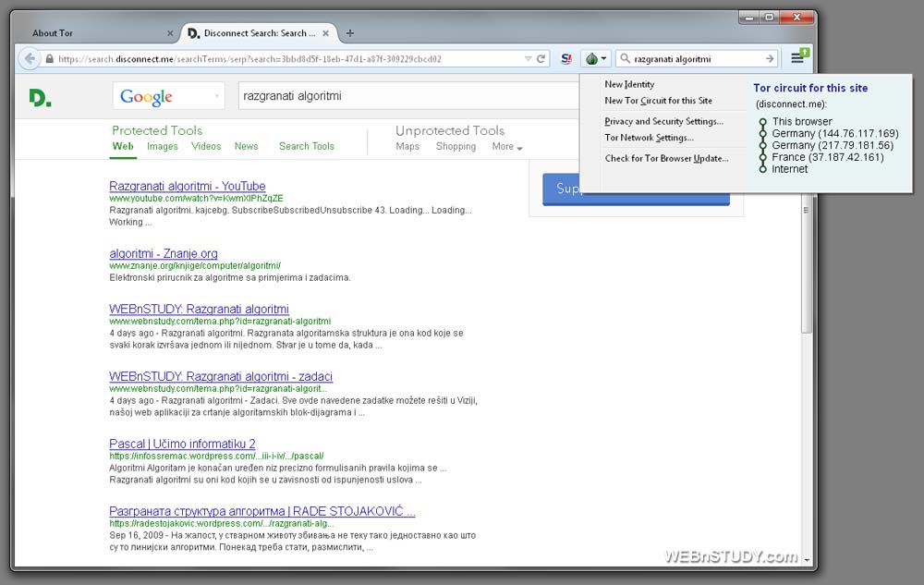924x585 pixels.
Task: Click the Internet circuit entry
Action: point(790,169)
